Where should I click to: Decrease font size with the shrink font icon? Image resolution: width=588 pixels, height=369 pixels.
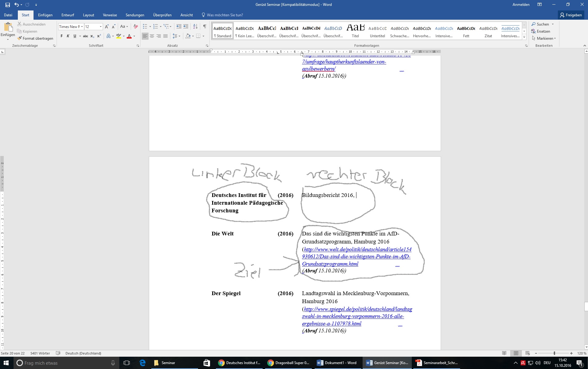[x=114, y=26]
